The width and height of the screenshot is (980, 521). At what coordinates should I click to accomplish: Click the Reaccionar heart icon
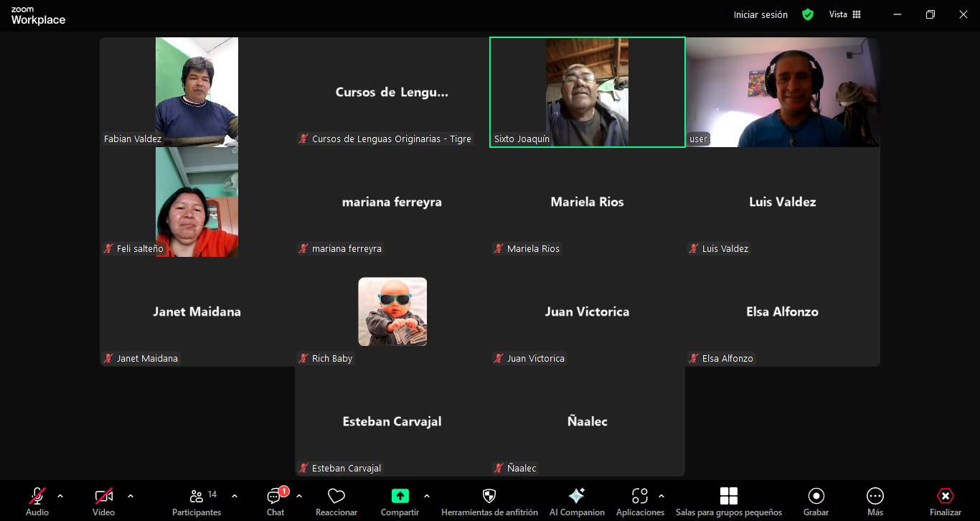point(336,501)
